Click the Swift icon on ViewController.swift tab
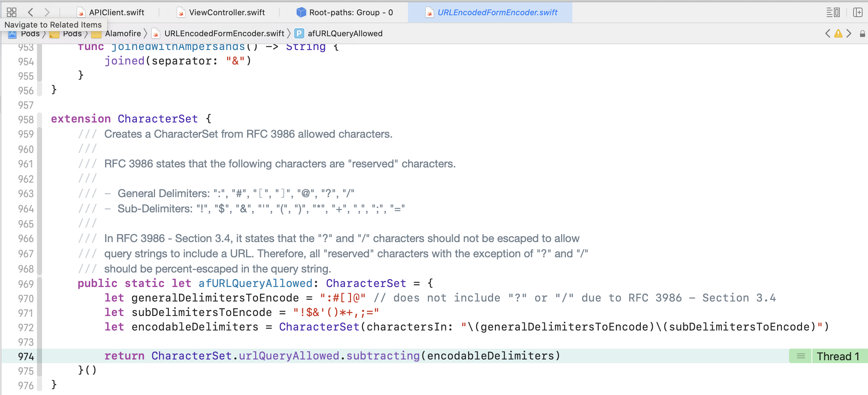 (181, 12)
